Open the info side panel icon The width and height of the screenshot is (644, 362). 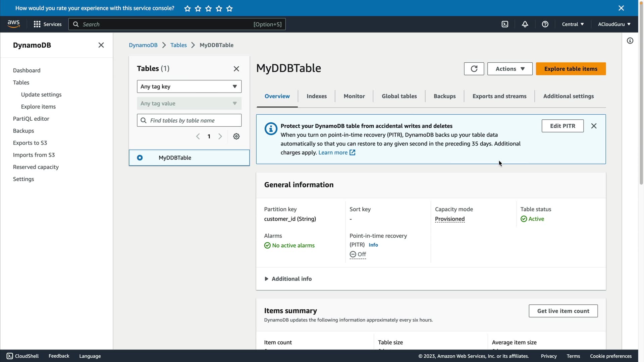[x=630, y=41]
